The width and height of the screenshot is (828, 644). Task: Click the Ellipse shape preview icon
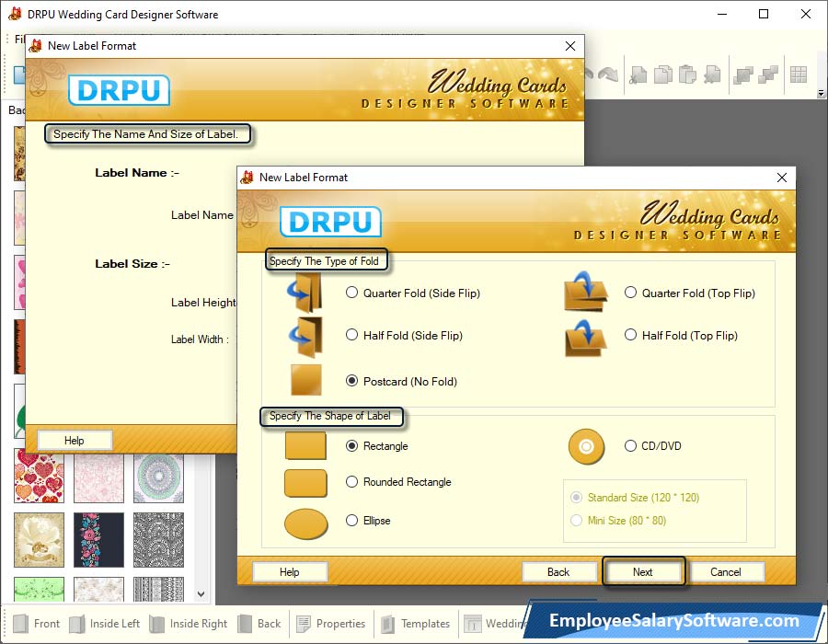(305, 523)
